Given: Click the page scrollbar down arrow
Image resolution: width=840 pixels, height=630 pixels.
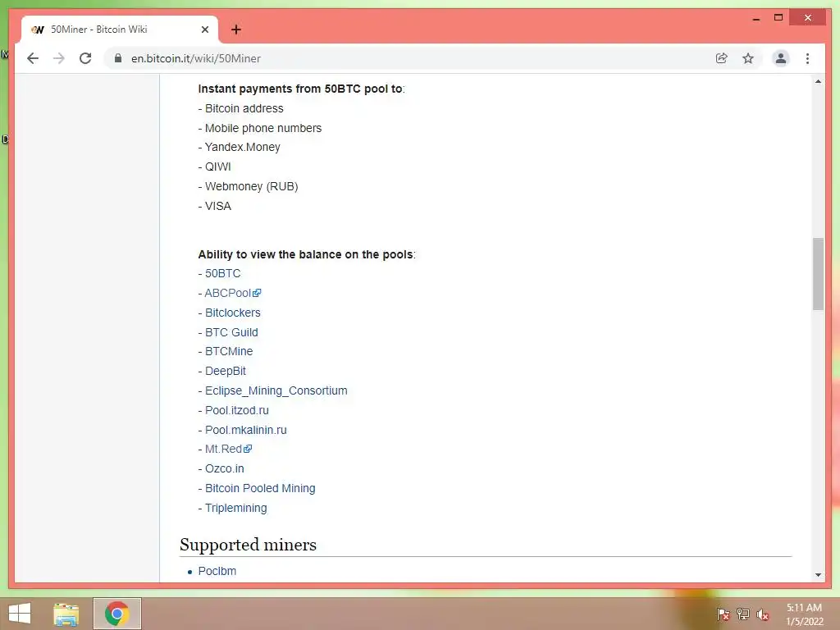Looking at the screenshot, I should pos(818,575).
